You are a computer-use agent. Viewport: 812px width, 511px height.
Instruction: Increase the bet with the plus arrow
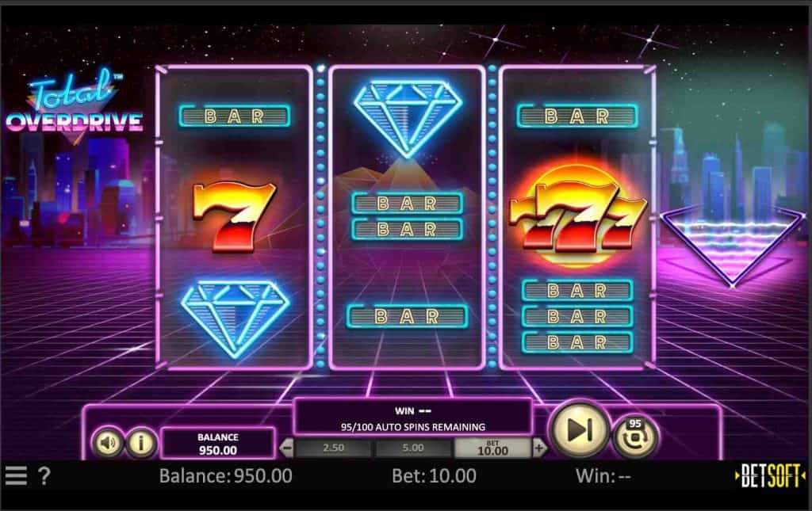[539, 448]
